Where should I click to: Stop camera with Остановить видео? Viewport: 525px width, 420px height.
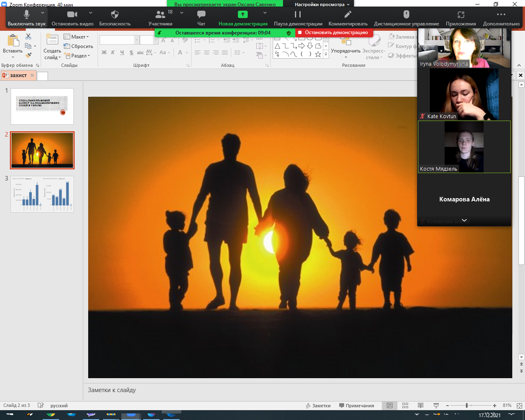[73, 18]
